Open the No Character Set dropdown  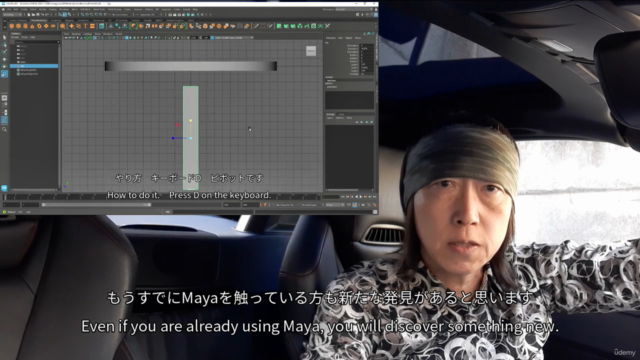point(285,205)
